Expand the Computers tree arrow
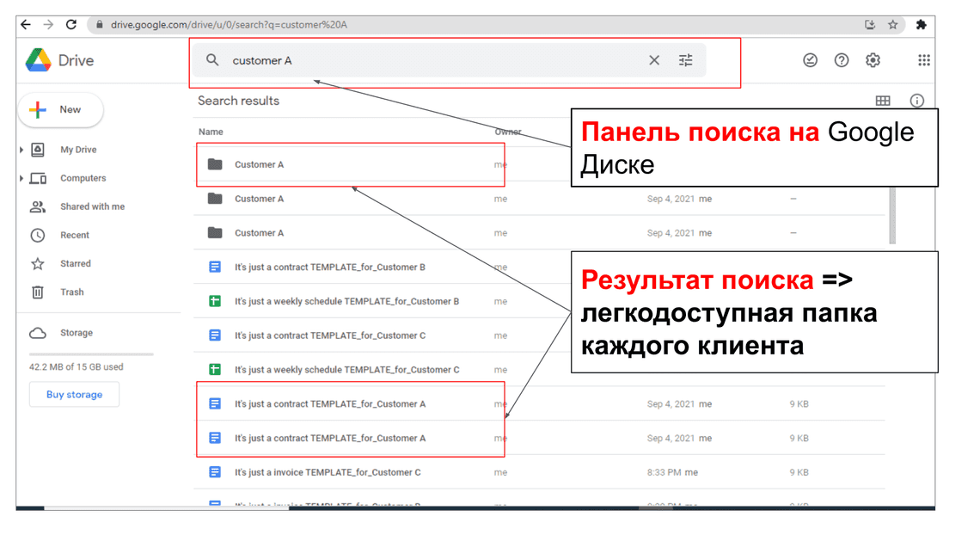Viewport: 980px width, 535px height. point(21,178)
